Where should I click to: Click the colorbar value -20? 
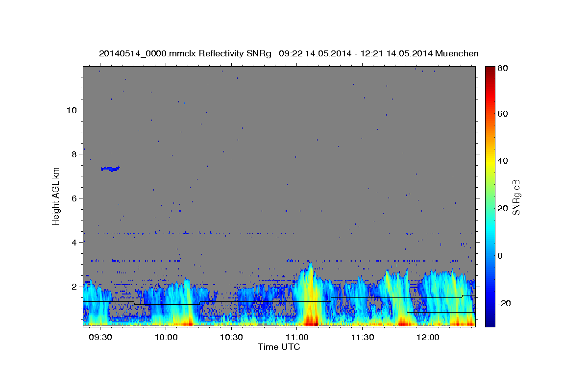[x=504, y=303]
